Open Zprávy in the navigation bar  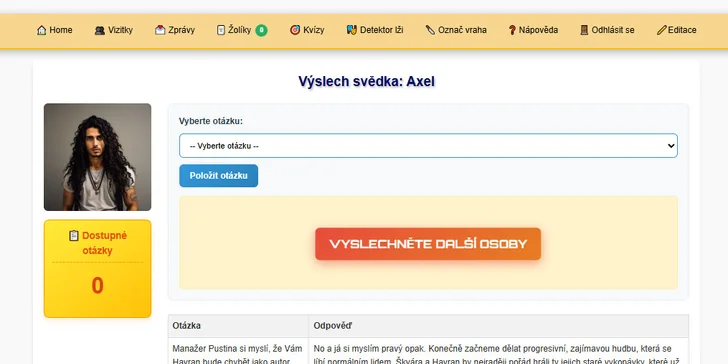175,30
